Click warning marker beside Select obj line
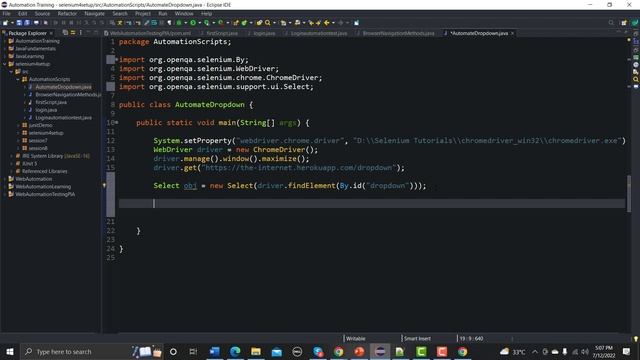This screenshot has width=640, height=360. (x=104, y=185)
